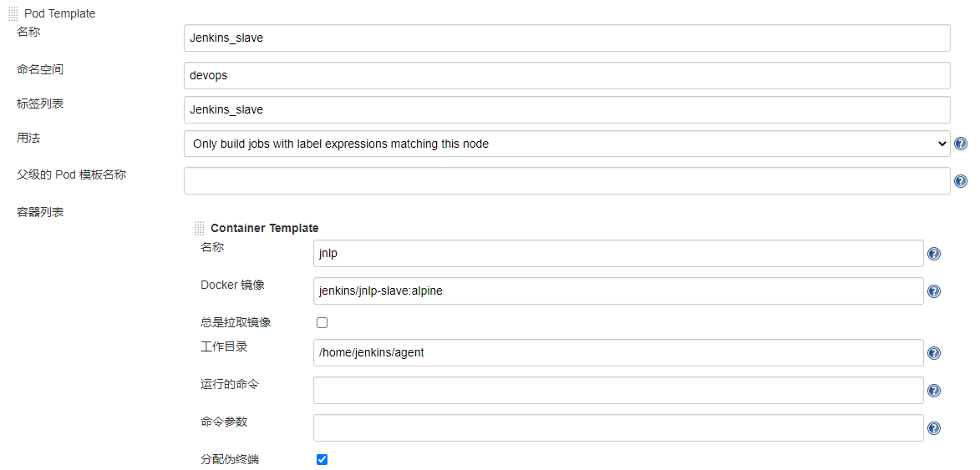
Task: Focus the 命名空间 field containing devops
Action: coord(566,75)
